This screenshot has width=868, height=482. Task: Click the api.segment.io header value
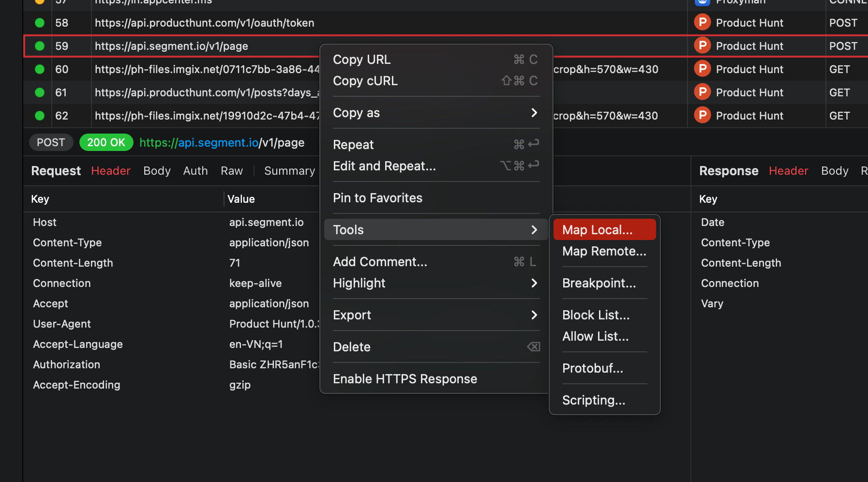(x=267, y=222)
